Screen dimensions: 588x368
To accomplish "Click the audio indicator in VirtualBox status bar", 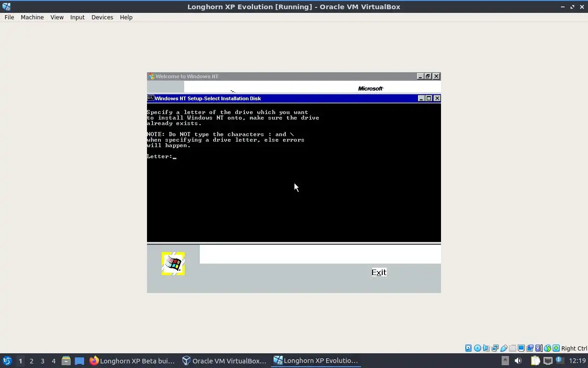I will click(486, 348).
